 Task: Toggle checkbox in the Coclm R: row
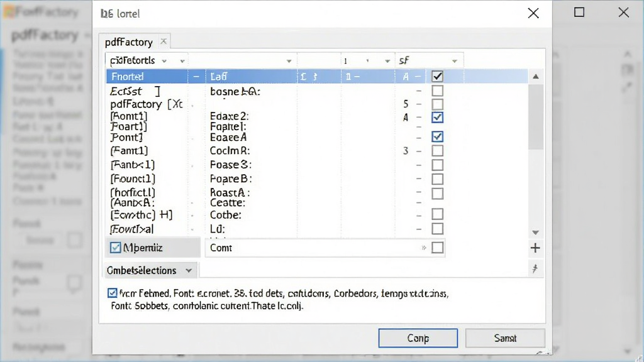(x=437, y=151)
